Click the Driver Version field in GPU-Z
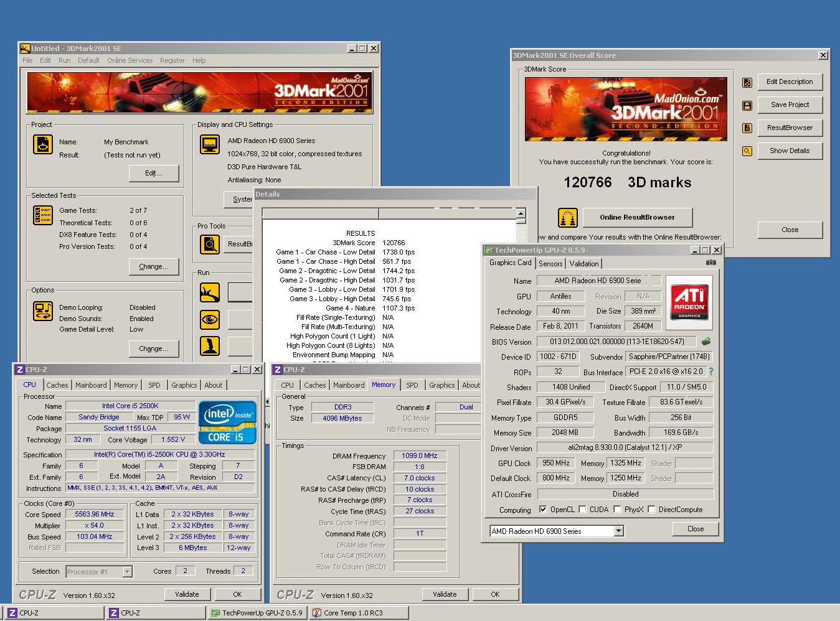This screenshot has width=840, height=621. point(625,447)
